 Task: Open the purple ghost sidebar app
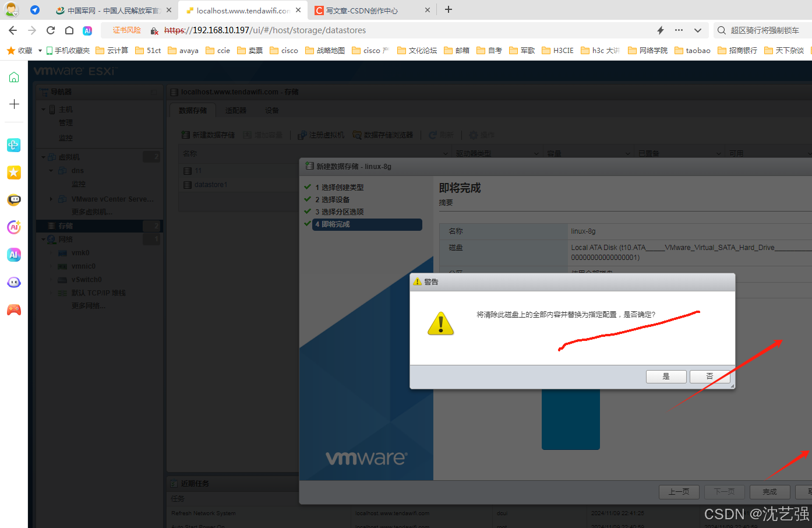tap(14, 282)
